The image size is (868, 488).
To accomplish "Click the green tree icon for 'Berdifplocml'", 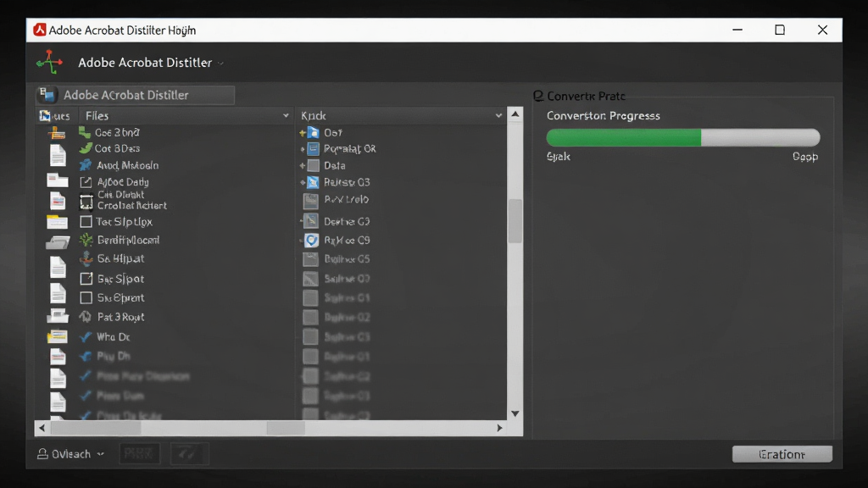I will pos(86,240).
